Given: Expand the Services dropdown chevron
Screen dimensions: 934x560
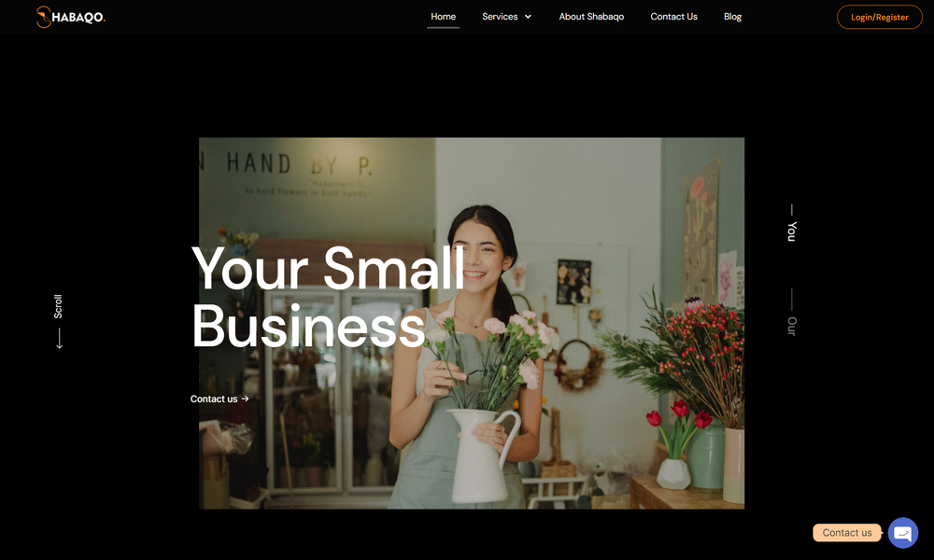Looking at the screenshot, I should 528,17.
